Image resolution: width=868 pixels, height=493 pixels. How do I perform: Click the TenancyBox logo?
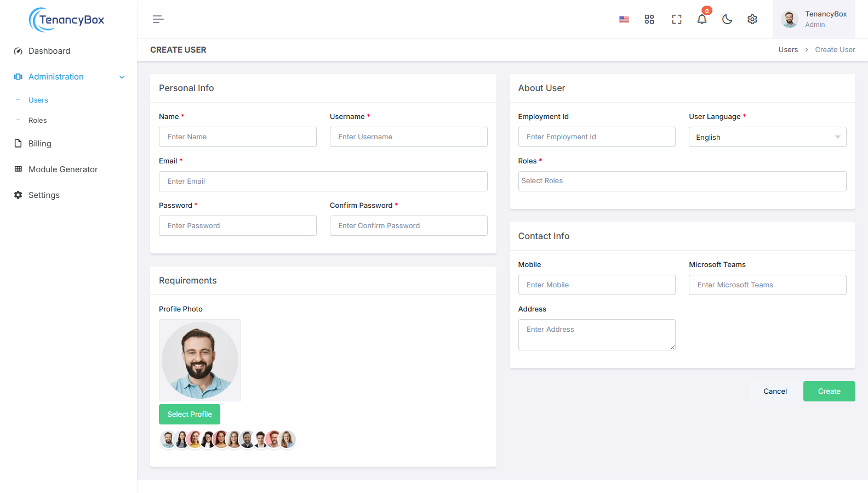point(67,20)
